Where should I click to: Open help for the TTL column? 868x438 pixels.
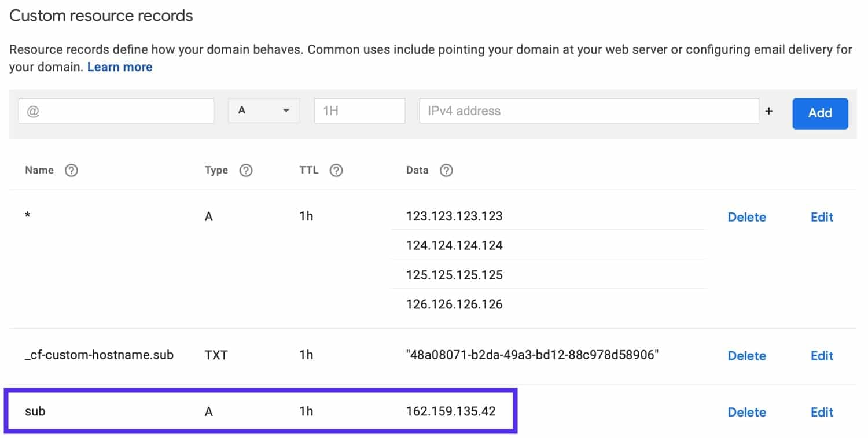(336, 170)
